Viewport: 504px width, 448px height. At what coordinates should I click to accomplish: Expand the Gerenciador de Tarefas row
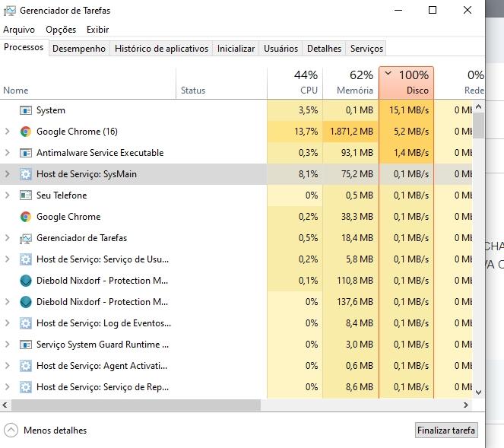pos(7,237)
